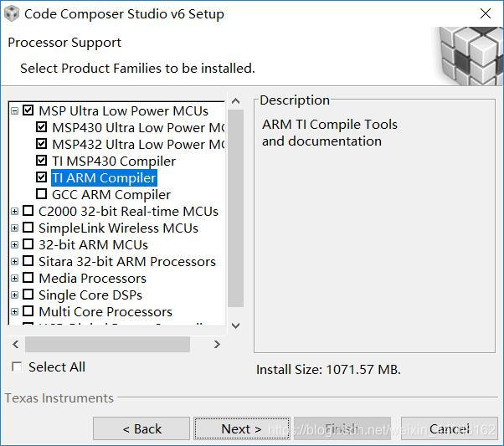Click the Back button

[x=141, y=428]
